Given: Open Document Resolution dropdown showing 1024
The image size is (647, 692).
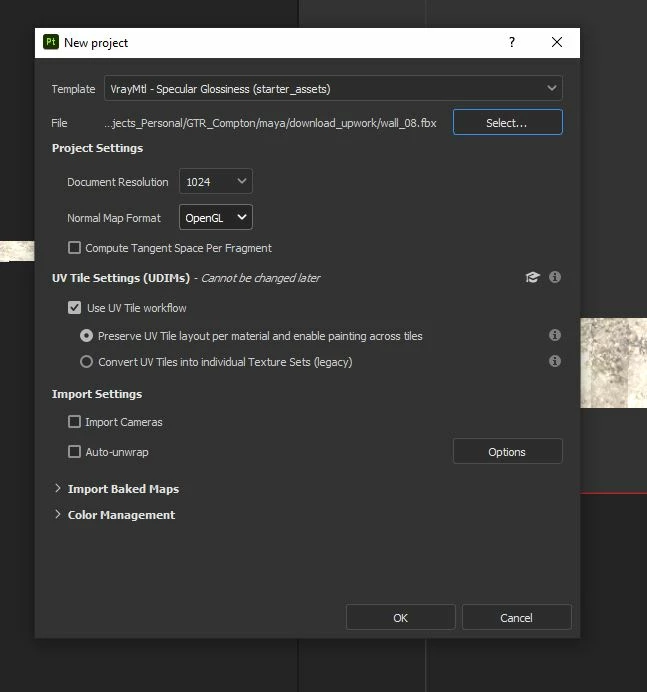Looking at the screenshot, I should (216, 181).
